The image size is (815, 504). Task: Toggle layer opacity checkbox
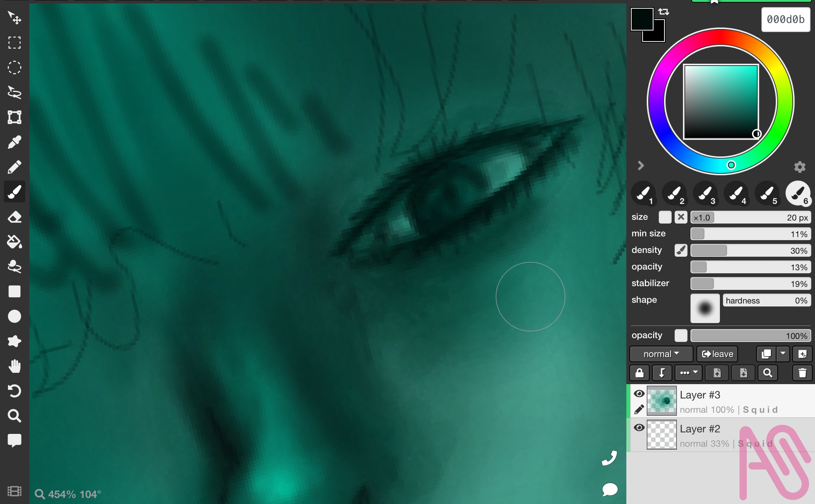[681, 335]
